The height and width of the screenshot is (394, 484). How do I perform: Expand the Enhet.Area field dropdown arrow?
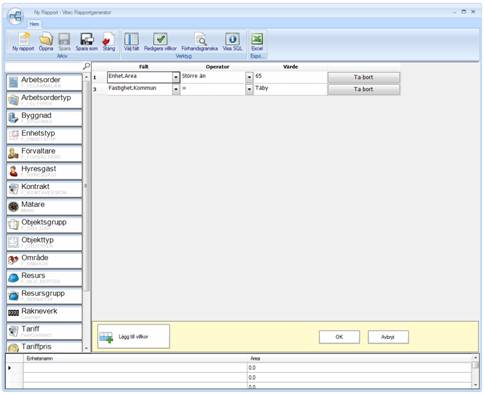click(176, 77)
